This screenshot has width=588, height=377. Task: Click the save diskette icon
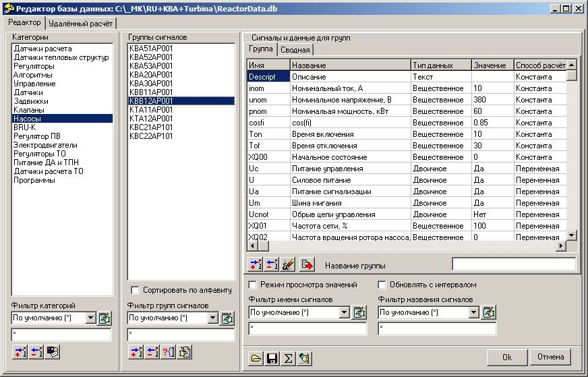tap(272, 358)
